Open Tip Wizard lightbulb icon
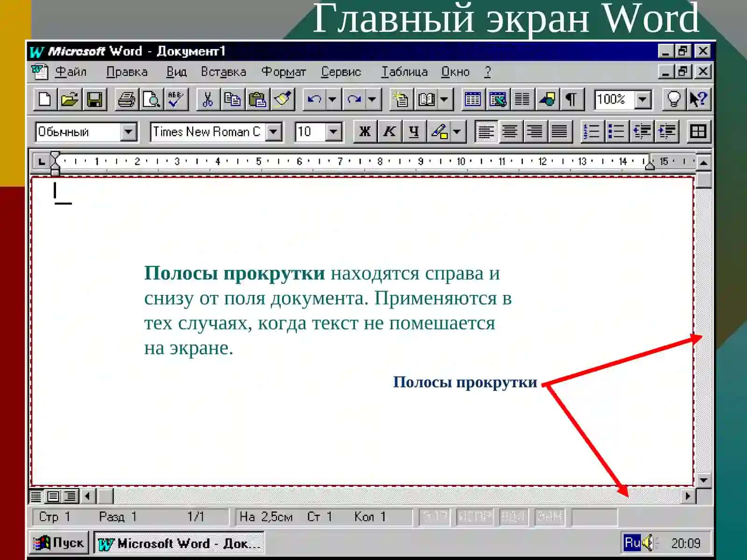747x560 pixels. point(674,99)
